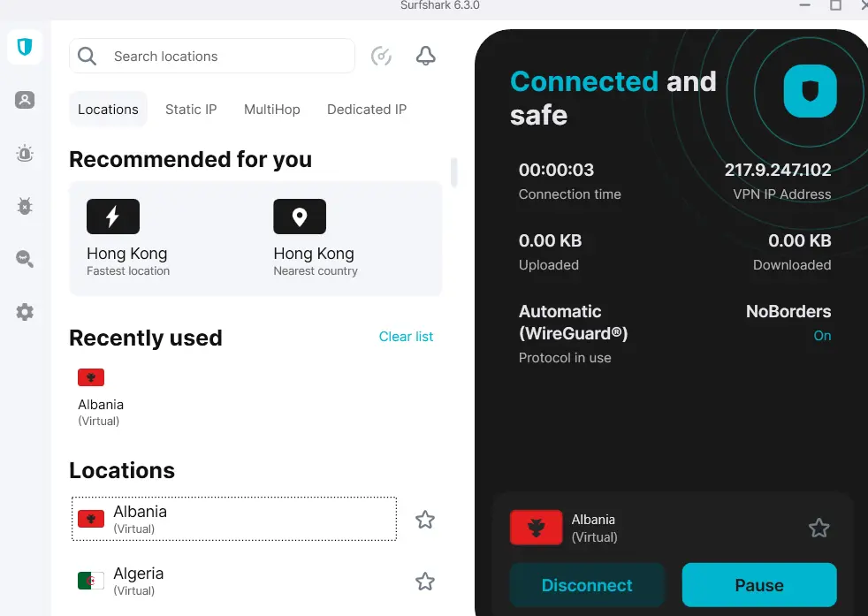The image size is (868, 616).
Task: Open the Search magnifier sidebar icon
Action: pyautogui.click(x=25, y=258)
